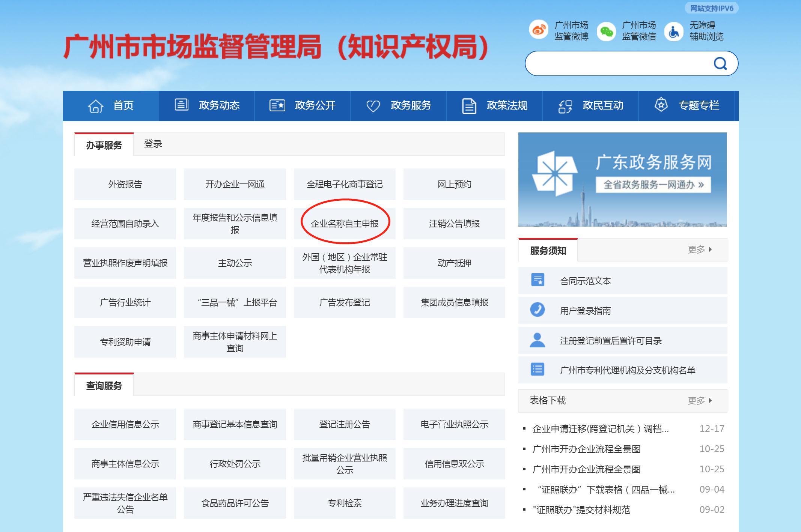Click the 注册登记前置后置许可目录 person icon

tap(538, 340)
